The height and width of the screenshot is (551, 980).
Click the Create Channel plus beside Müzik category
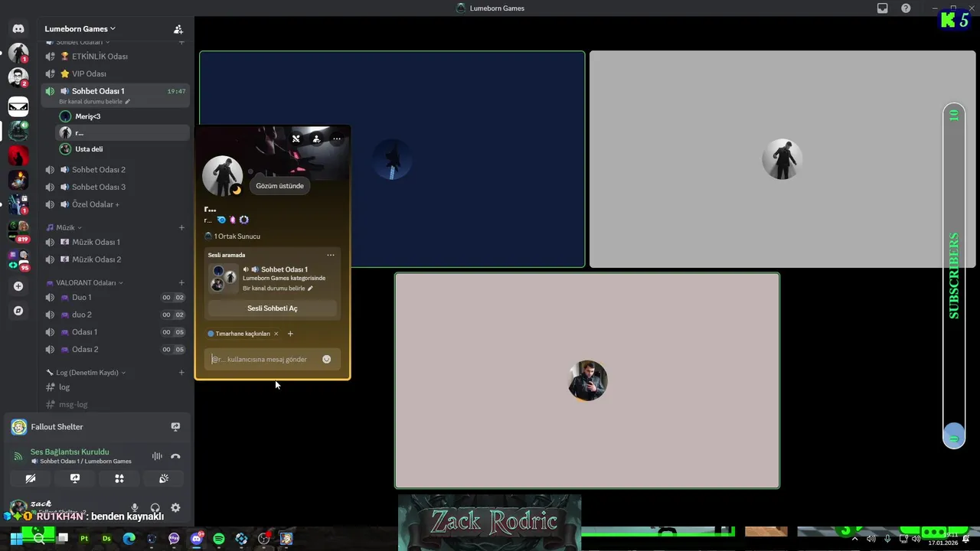click(x=181, y=227)
